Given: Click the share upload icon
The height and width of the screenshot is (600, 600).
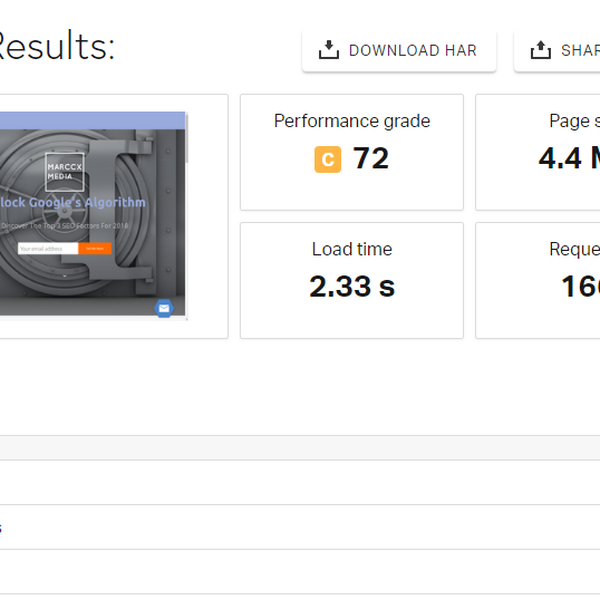Looking at the screenshot, I should [x=540, y=50].
